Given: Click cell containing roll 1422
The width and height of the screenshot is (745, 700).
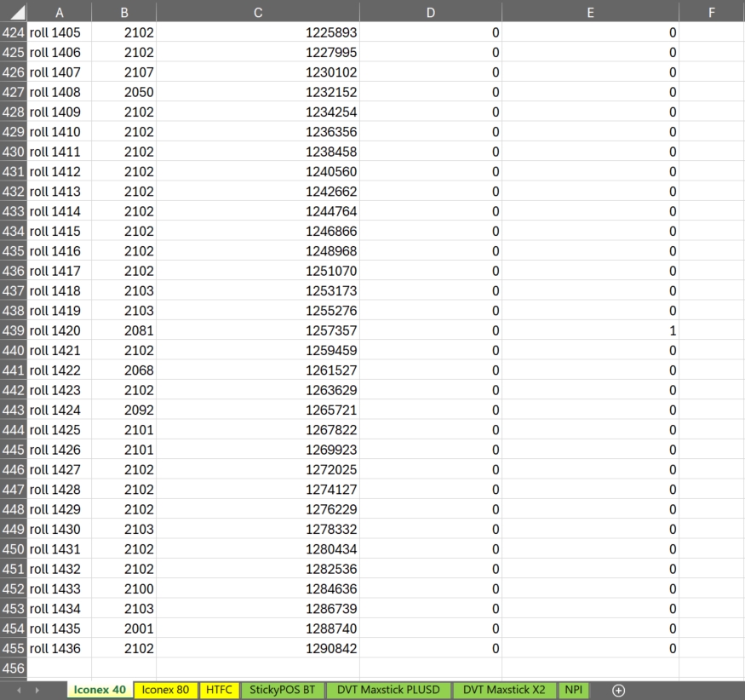Looking at the screenshot, I should tap(60, 370).
